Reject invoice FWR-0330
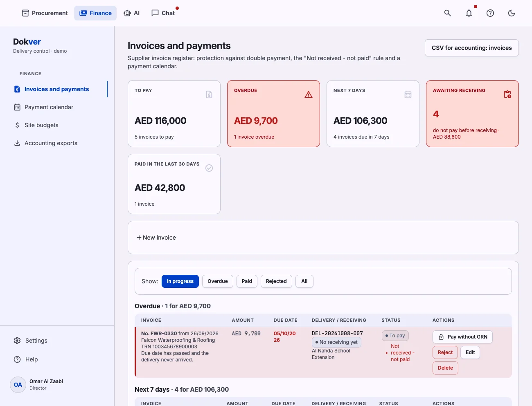532x406 pixels. click(x=445, y=352)
